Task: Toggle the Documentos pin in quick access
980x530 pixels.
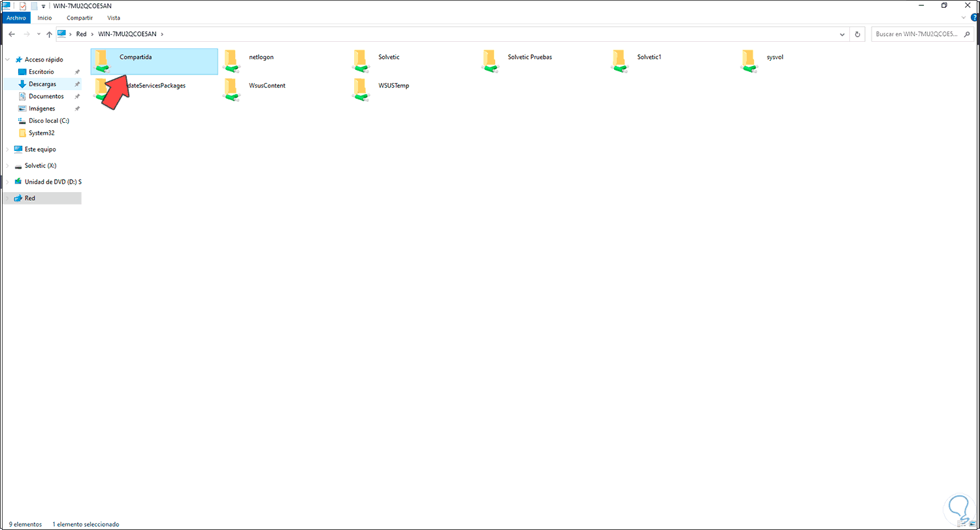Action: point(76,96)
